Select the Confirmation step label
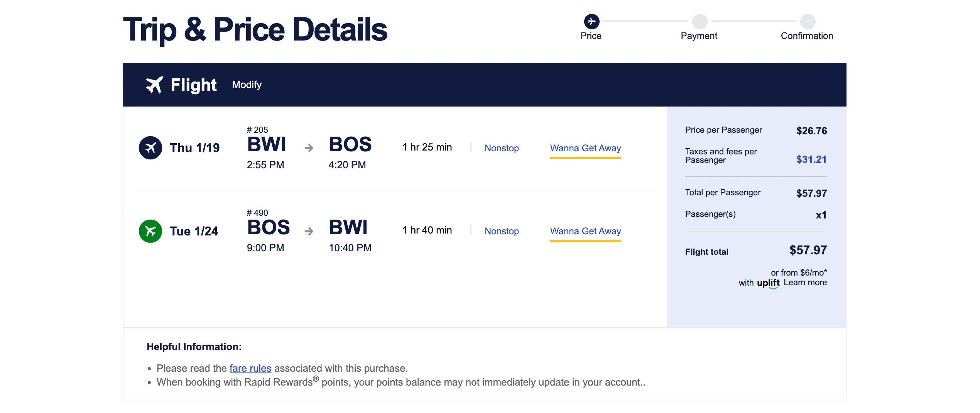 [x=807, y=36]
